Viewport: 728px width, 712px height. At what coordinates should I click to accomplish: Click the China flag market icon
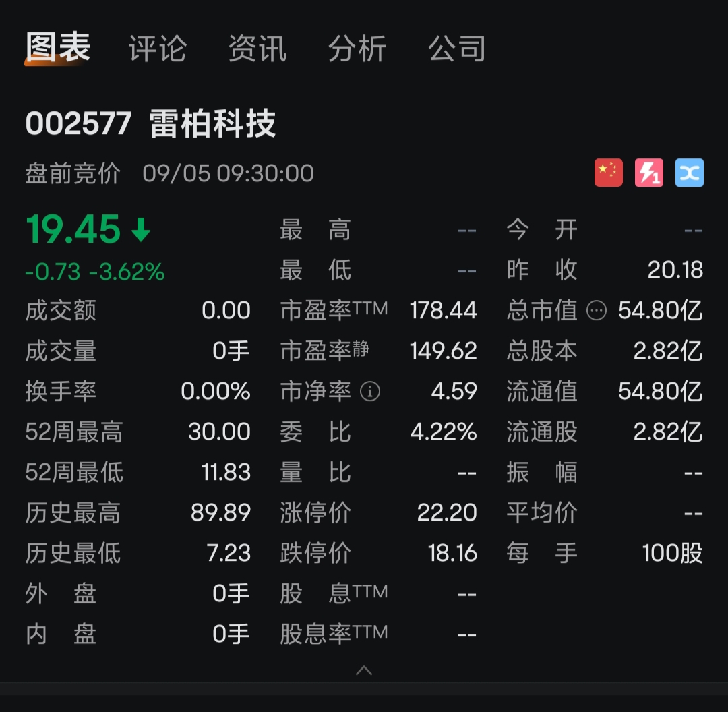608,173
